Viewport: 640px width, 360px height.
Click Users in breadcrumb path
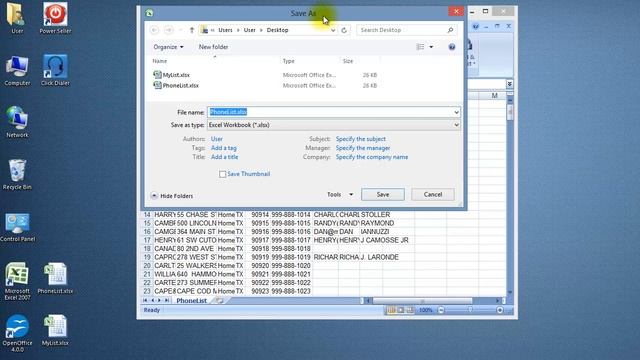(225, 30)
